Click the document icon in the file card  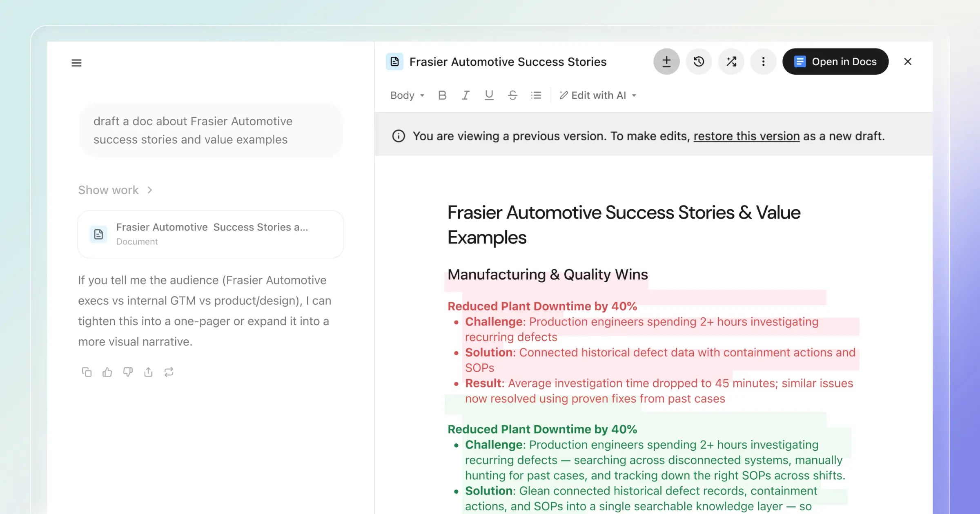(98, 234)
